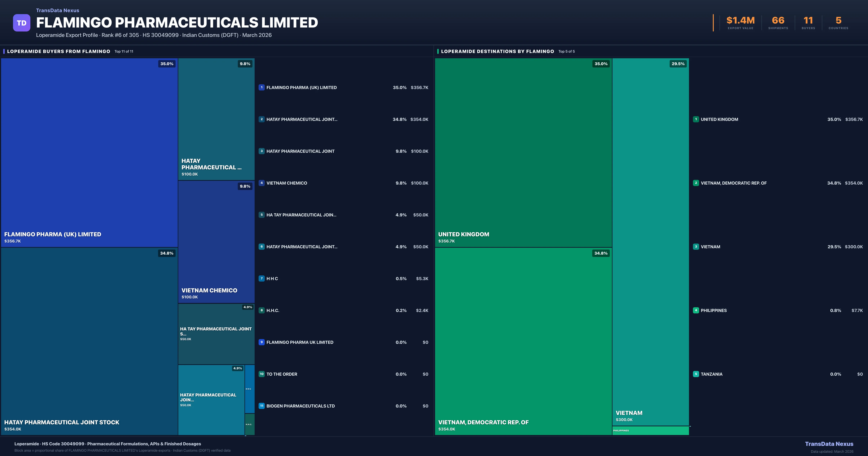This screenshot has height=456, width=868.
Task: Click the small Philippines green block
Action: pyautogui.click(x=650, y=431)
